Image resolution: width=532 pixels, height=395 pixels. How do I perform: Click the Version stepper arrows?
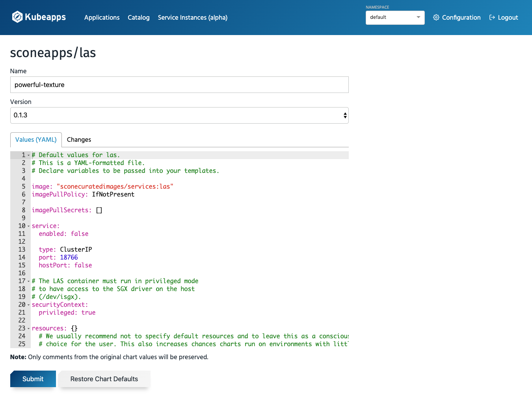tap(345, 115)
